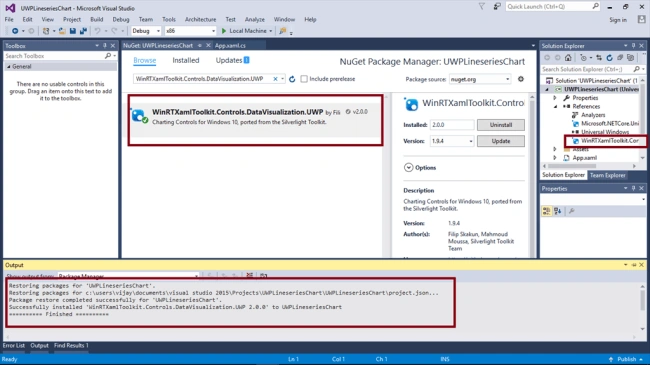Open the Local Machine target dropdown arrow
This screenshot has width=650, height=365.
point(271,31)
